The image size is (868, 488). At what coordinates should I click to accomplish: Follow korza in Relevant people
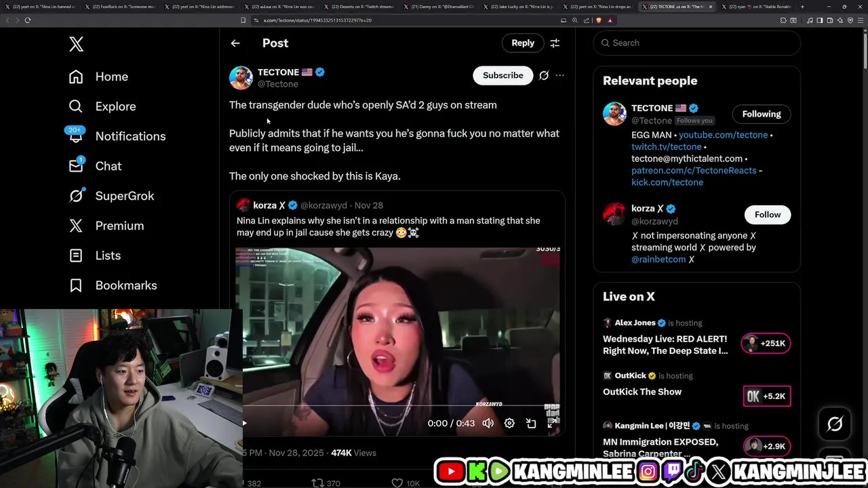[x=768, y=214]
